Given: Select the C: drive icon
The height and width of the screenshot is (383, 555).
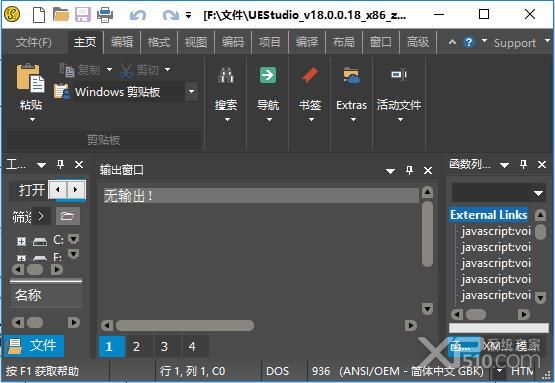Looking at the screenshot, I should click(x=40, y=242).
